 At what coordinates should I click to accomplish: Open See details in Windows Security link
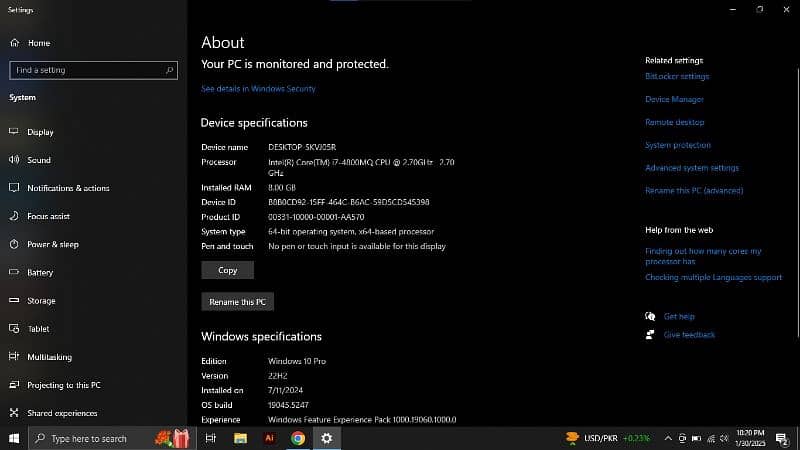click(258, 89)
